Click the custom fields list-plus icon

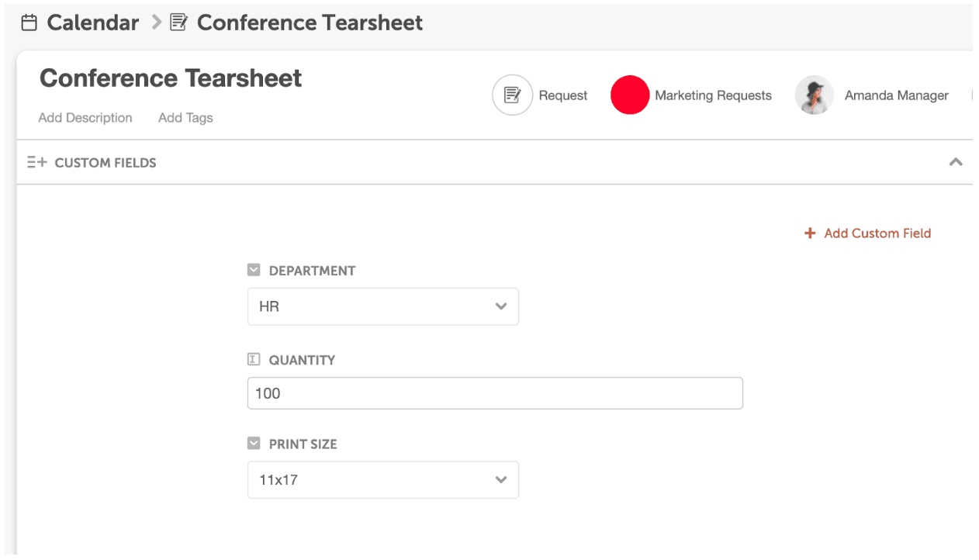click(36, 162)
